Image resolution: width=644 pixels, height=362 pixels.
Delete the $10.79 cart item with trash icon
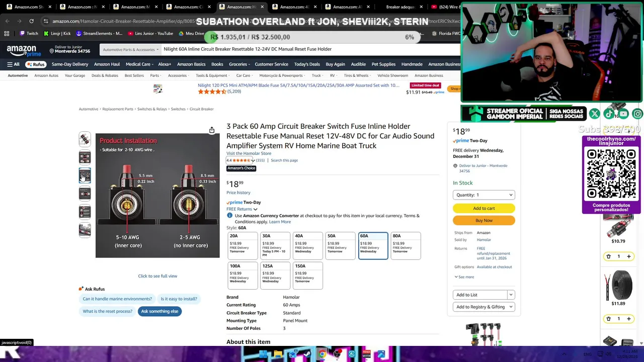point(608,256)
